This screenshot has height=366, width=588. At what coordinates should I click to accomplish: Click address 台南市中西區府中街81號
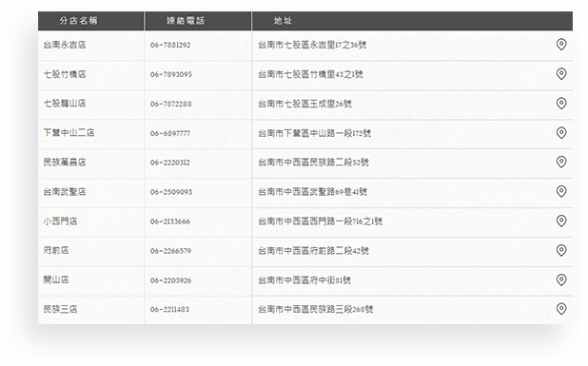pos(304,280)
